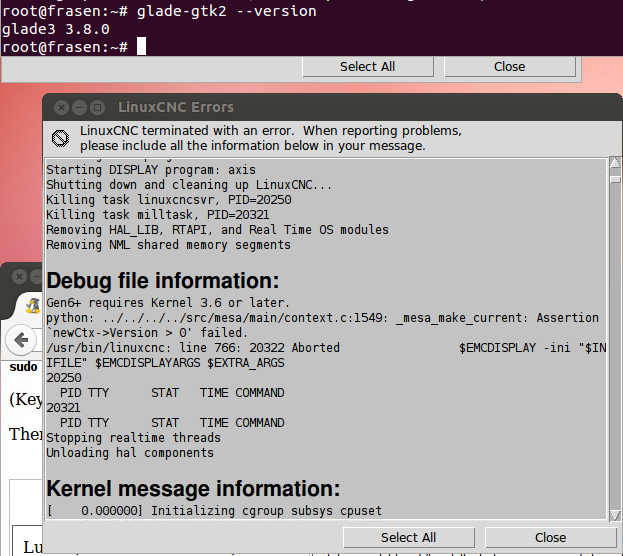Click the error stop icon beside termination message

pyautogui.click(x=60, y=138)
